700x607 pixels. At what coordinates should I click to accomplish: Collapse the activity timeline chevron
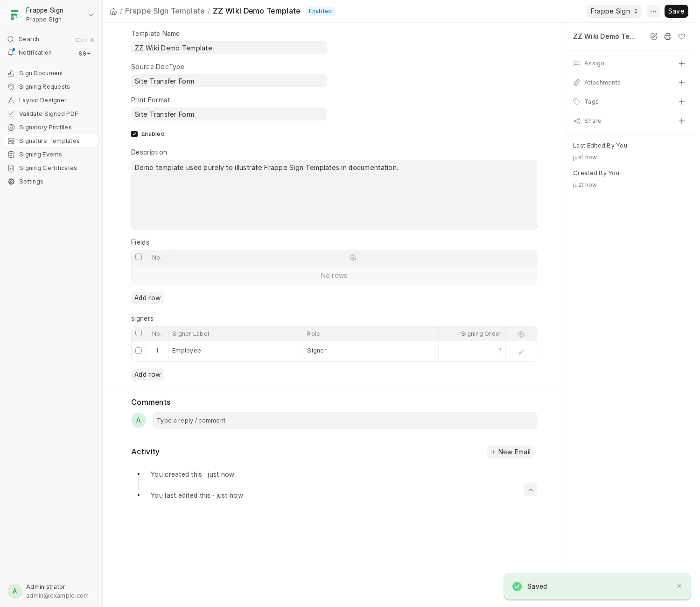tap(531, 490)
